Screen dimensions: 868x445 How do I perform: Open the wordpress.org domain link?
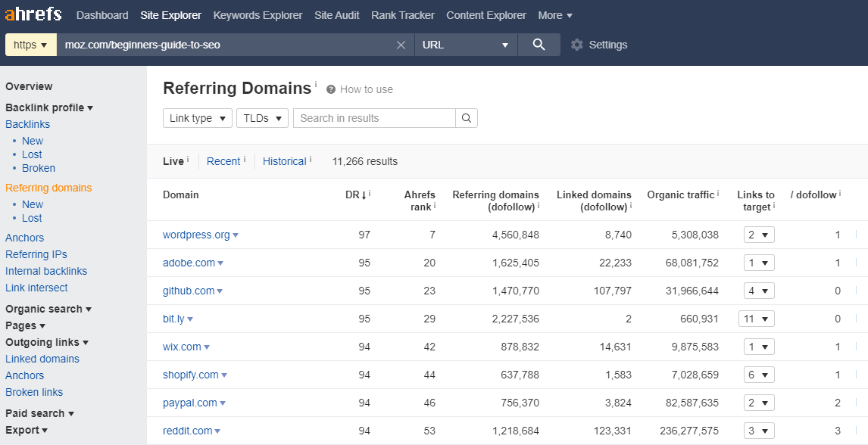[196, 235]
